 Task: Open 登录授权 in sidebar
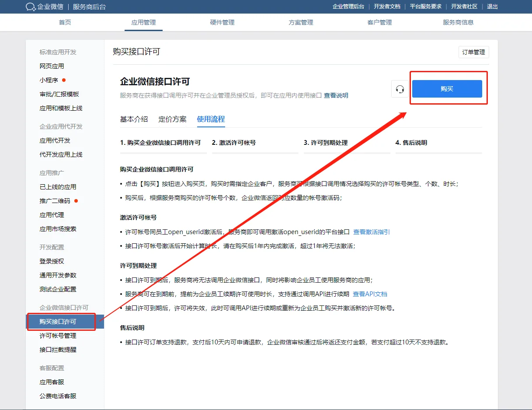pyautogui.click(x=52, y=261)
